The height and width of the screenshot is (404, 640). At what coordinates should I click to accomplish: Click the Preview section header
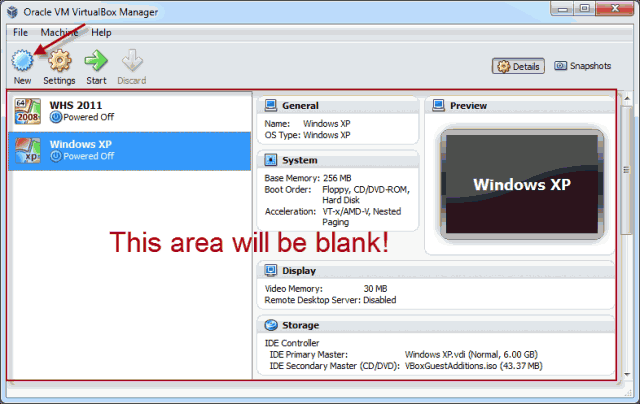(x=520, y=106)
